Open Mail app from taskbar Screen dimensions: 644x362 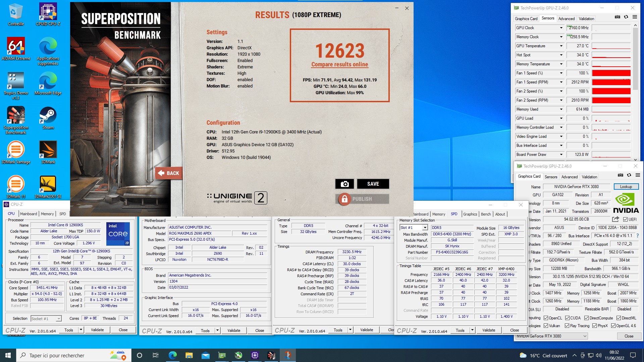[205, 355]
